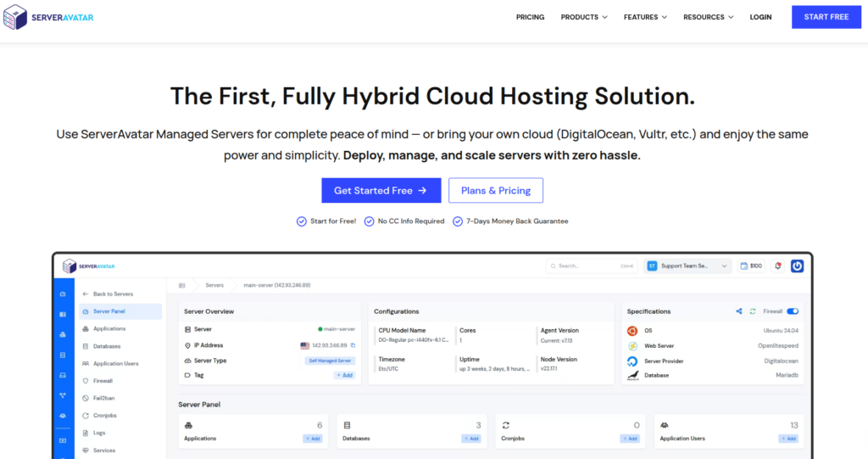Click Add on the Applications card
The width and height of the screenshot is (868, 459).
coord(313,439)
